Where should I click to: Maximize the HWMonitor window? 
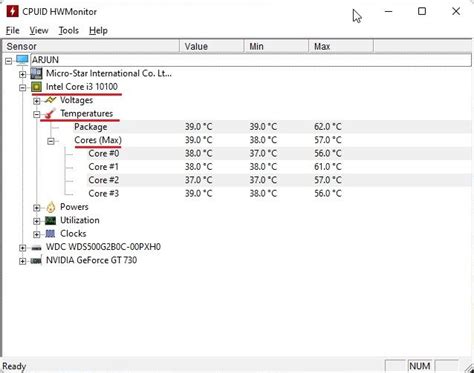tap(422, 11)
